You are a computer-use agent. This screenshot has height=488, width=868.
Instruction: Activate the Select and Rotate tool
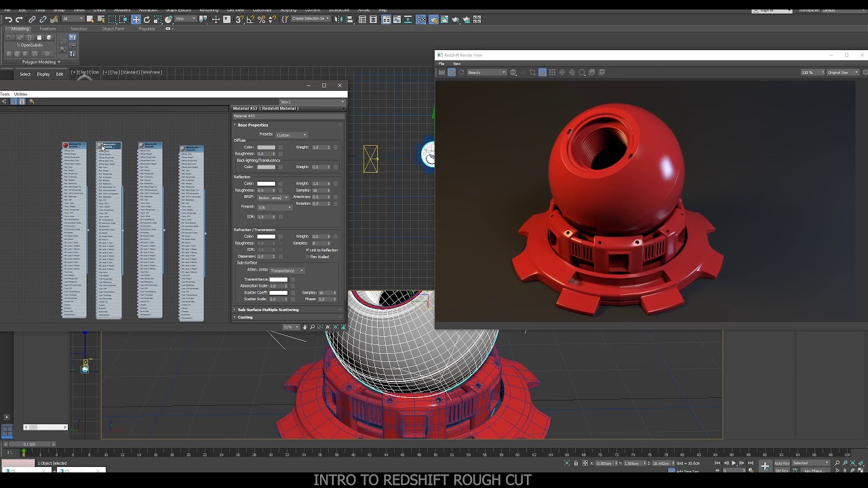tap(146, 20)
